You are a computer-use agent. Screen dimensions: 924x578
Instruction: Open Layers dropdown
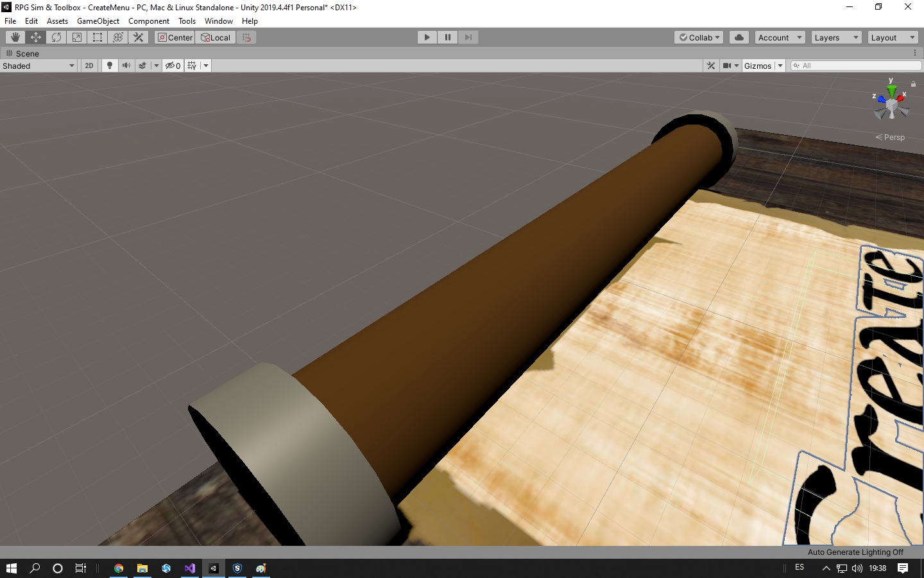click(836, 37)
